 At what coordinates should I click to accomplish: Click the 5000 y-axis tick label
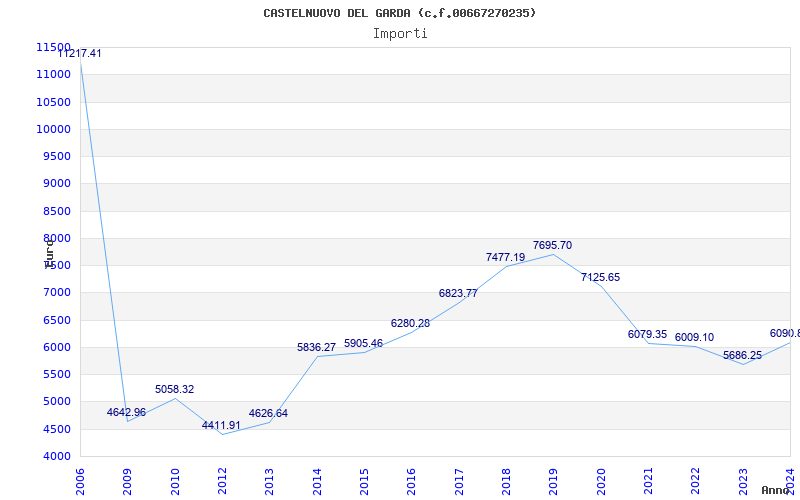tap(56, 402)
